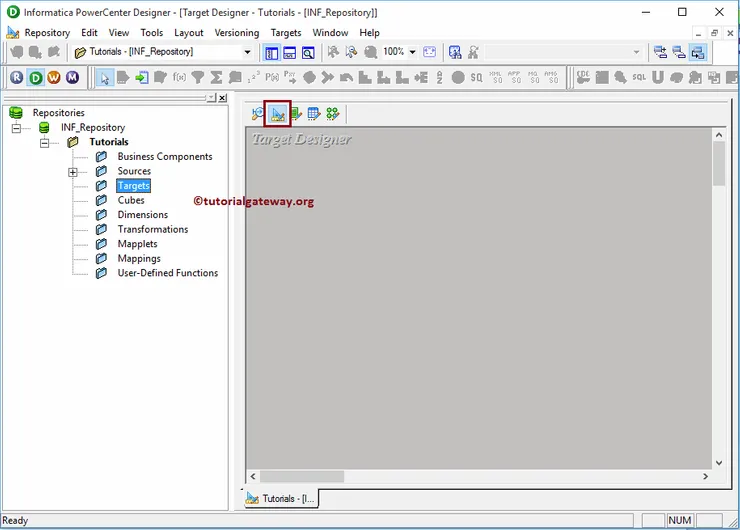Select the Transformations folder

click(153, 229)
